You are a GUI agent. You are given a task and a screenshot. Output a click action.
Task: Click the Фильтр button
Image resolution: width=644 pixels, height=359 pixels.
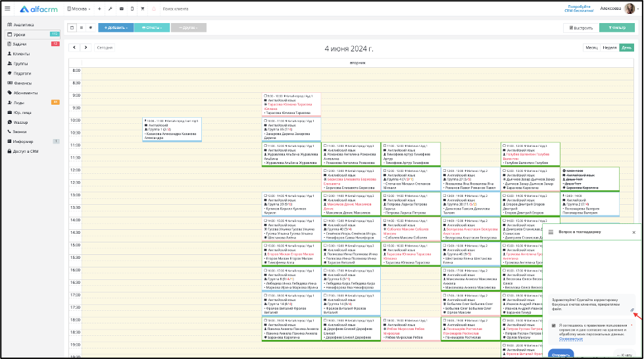point(617,28)
